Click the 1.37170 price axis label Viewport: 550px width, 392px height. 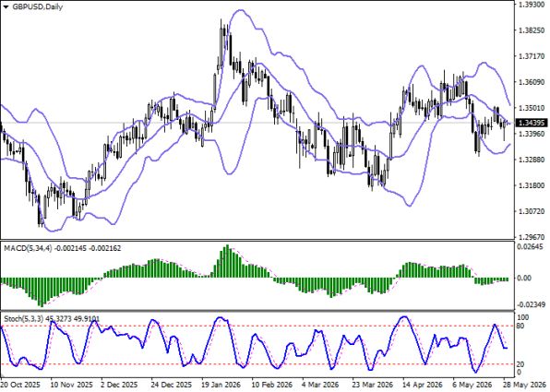coord(531,56)
